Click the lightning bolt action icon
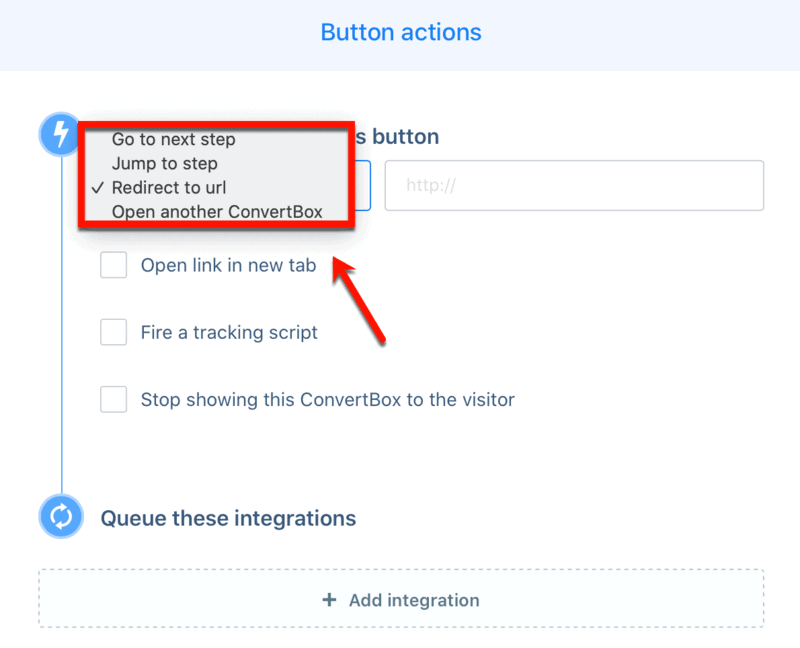 tap(59, 134)
